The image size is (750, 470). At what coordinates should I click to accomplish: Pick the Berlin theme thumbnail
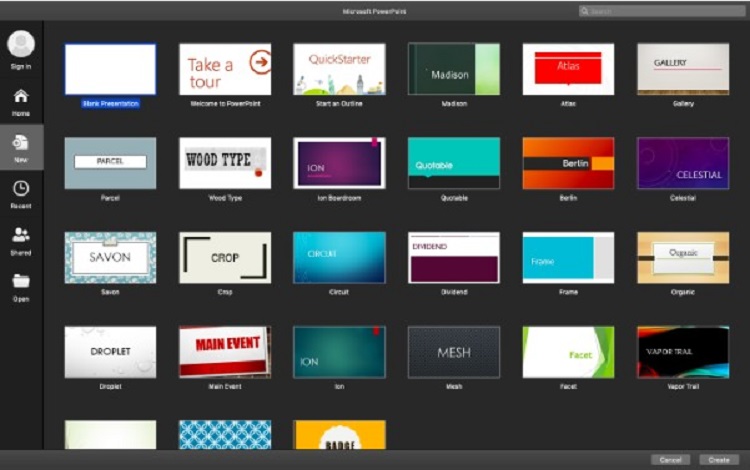pos(568,163)
